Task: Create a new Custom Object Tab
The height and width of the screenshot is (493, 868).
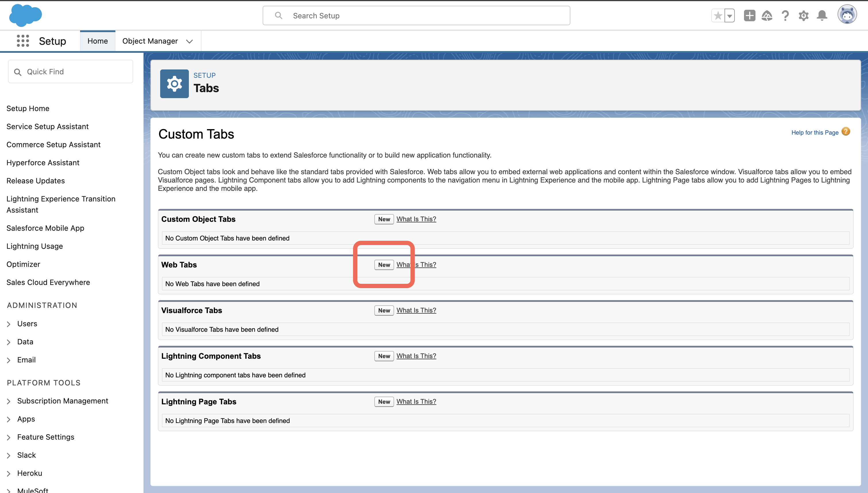Action: [x=384, y=219]
